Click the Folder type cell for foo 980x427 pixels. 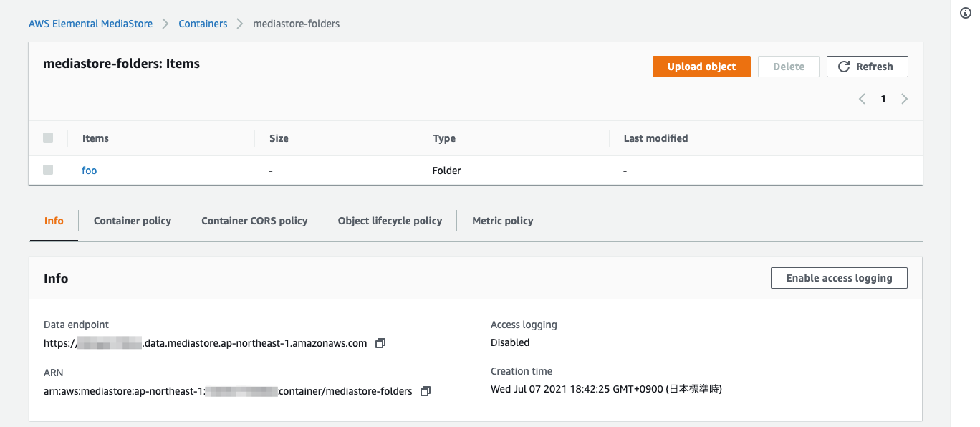tap(447, 171)
